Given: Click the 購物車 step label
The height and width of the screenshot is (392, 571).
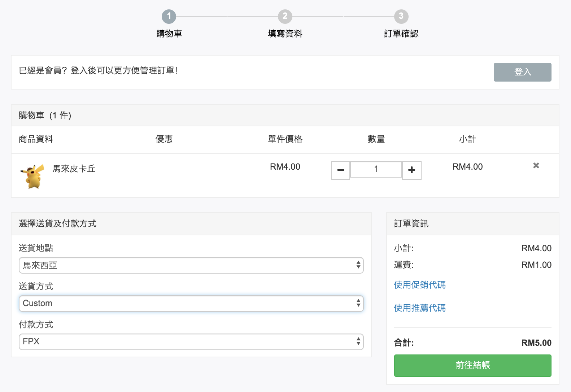Looking at the screenshot, I should tap(169, 34).
